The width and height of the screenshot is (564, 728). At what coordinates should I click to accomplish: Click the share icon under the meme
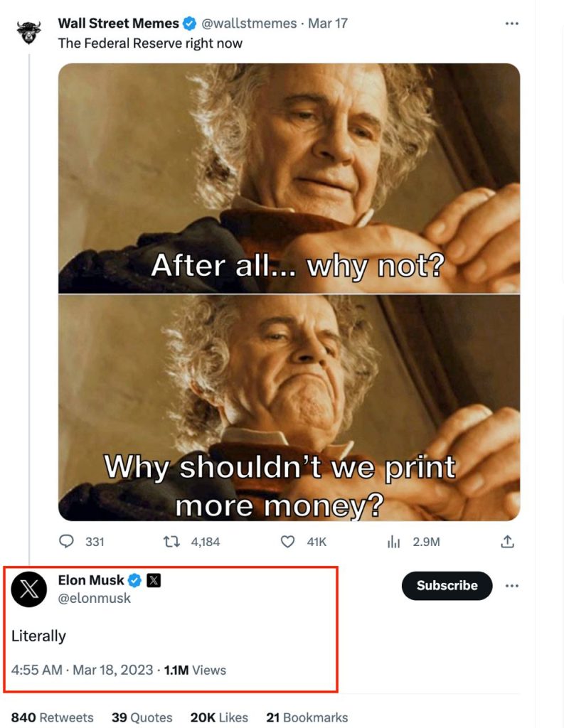(x=506, y=542)
